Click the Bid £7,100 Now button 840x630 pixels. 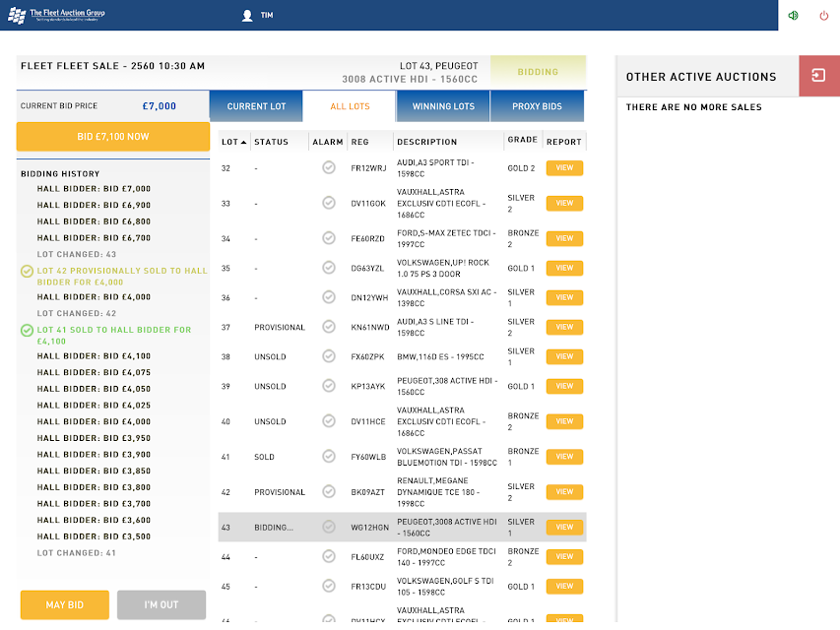click(x=113, y=137)
